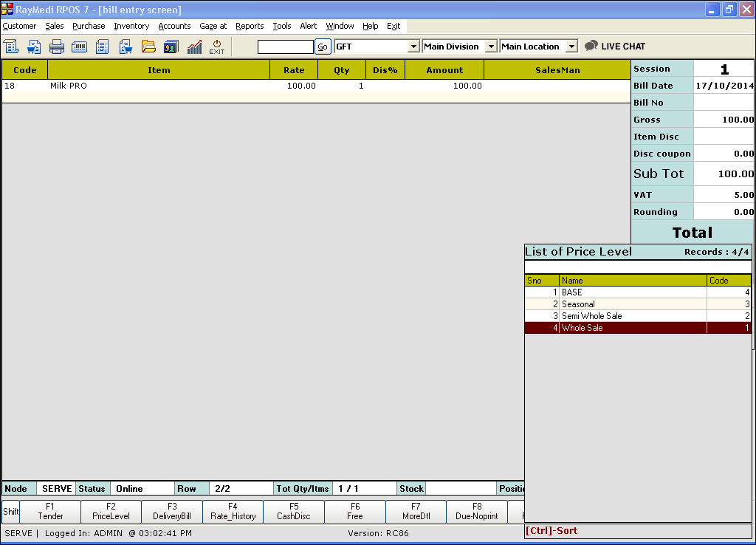Open the Main Location dropdown
This screenshot has height=545, width=756.
(x=571, y=47)
